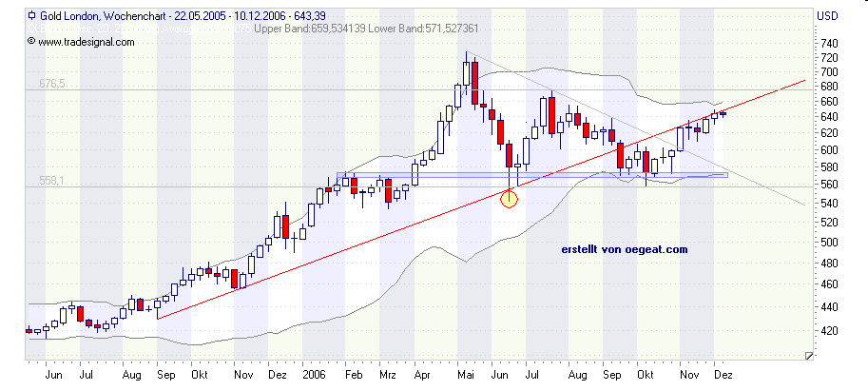Click the Feb month label on time axis
The image size is (868, 391).
click(356, 375)
